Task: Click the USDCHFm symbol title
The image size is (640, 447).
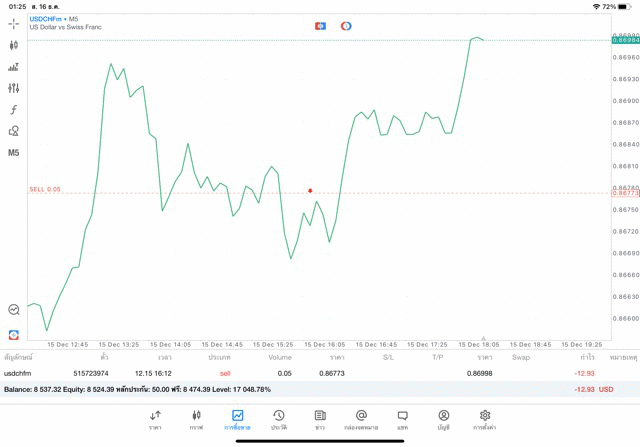Action: coord(46,19)
